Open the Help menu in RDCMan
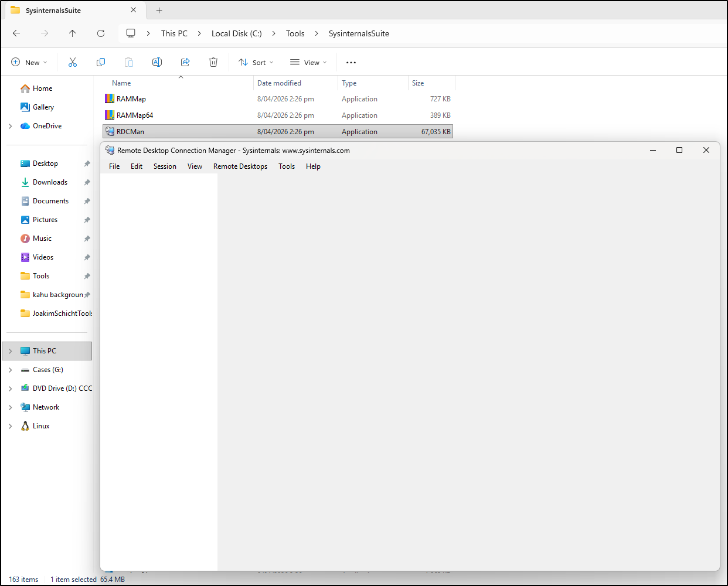 313,166
